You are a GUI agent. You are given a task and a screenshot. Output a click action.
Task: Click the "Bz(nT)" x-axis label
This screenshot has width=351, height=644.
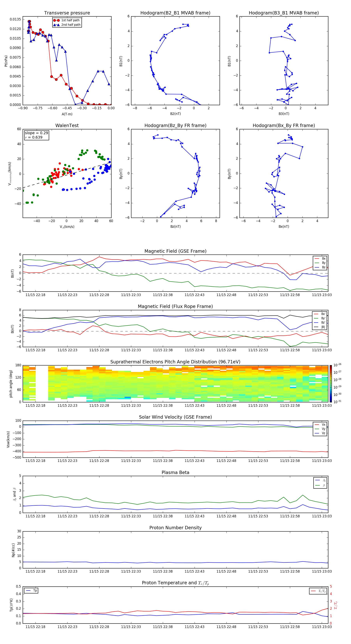tap(175, 227)
